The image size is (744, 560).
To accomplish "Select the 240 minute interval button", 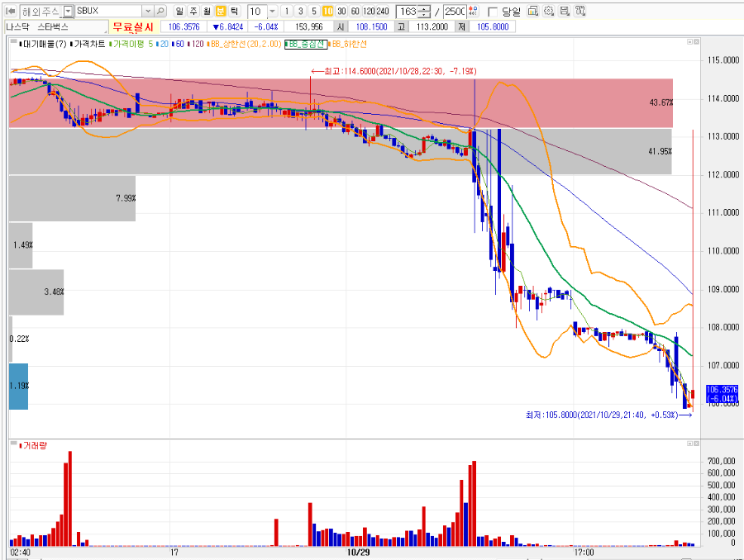I will [383, 11].
